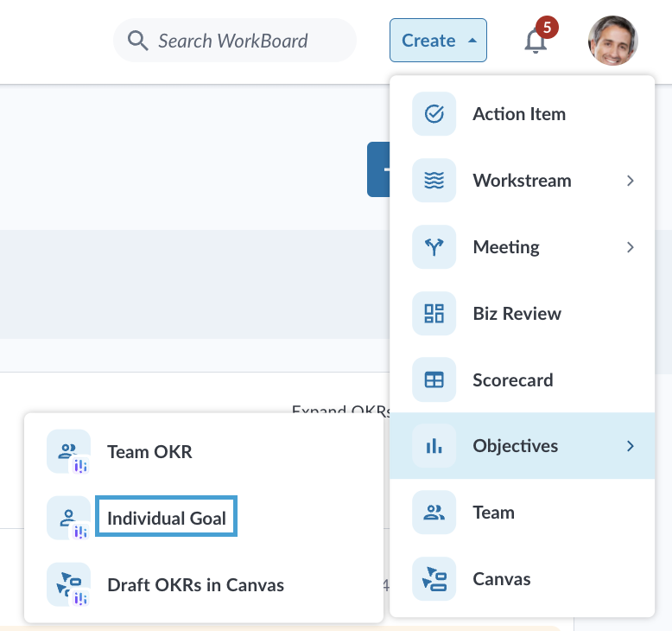
Task: Select the Workstream menu entry
Action: (522, 180)
